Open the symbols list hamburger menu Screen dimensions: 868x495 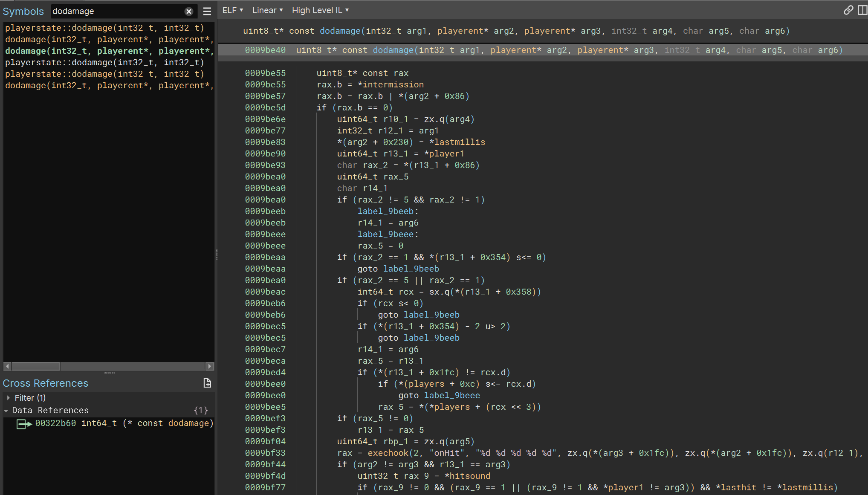(207, 12)
